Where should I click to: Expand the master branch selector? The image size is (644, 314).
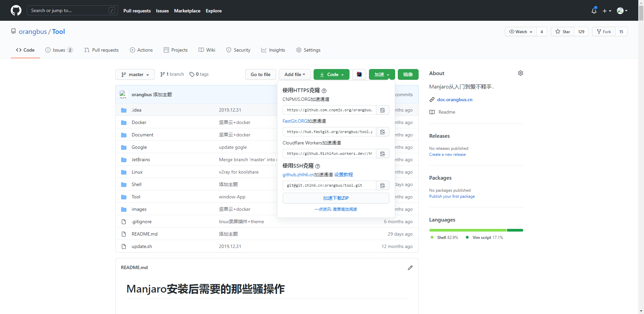[135, 74]
